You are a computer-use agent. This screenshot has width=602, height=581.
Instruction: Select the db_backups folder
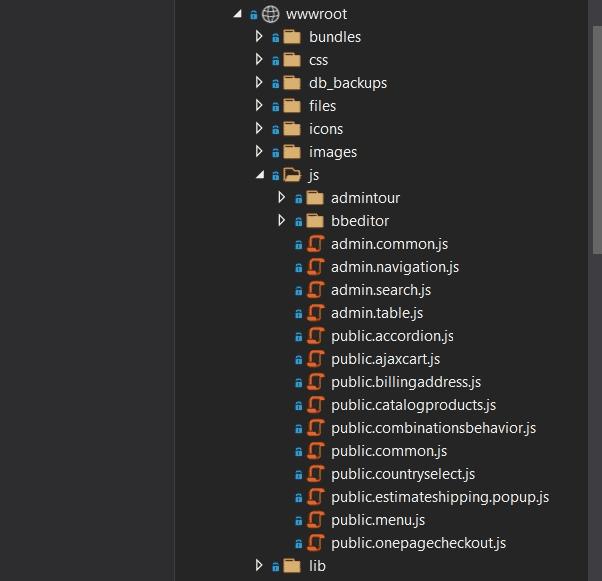(348, 83)
